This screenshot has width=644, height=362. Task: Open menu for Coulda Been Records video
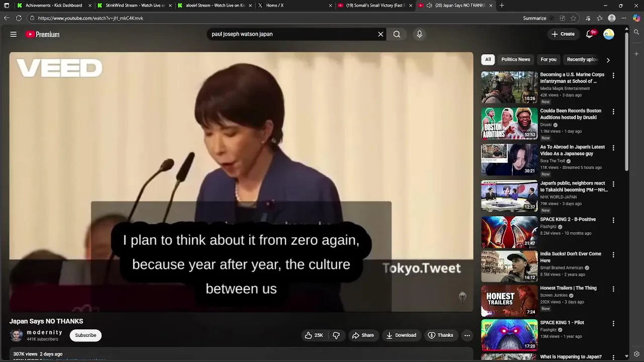pyautogui.click(x=613, y=112)
